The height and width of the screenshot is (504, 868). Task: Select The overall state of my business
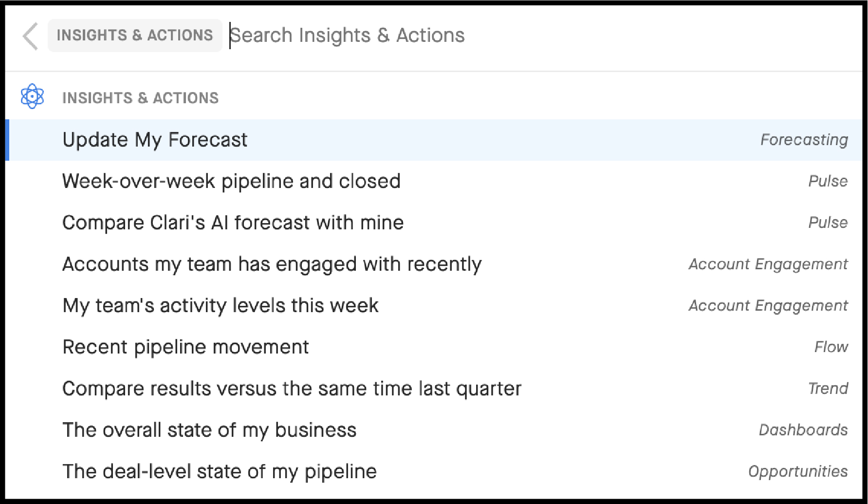[209, 429]
